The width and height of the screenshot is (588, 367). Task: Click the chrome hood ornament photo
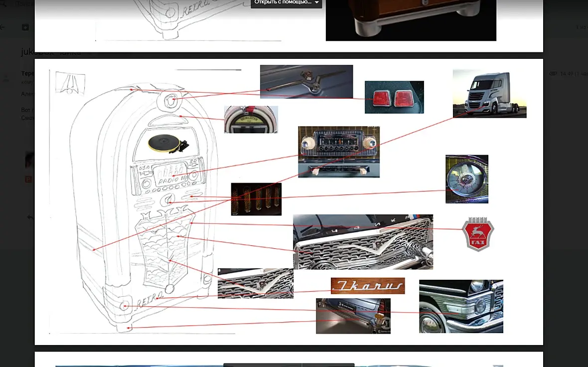click(x=306, y=82)
